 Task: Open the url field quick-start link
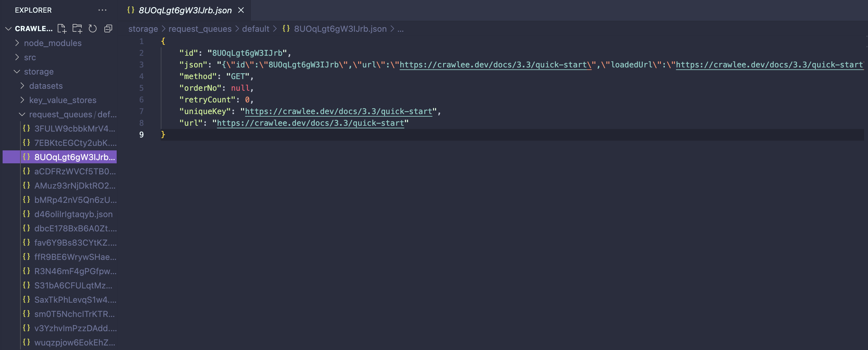coord(310,123)
